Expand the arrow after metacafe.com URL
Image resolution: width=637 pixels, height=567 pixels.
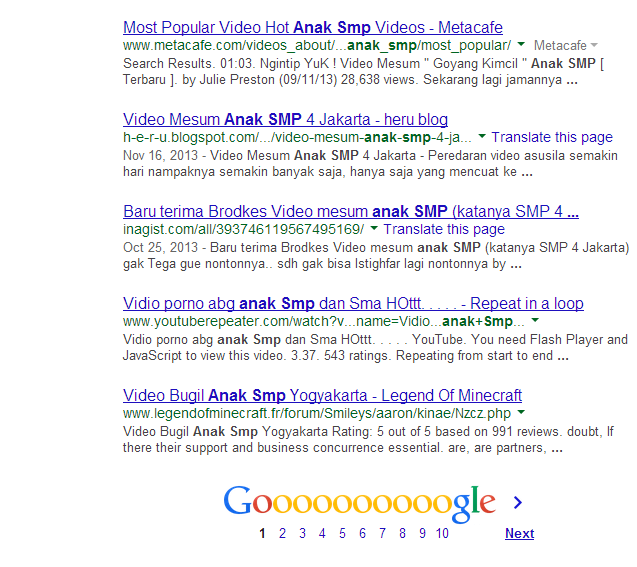point(521,44)
